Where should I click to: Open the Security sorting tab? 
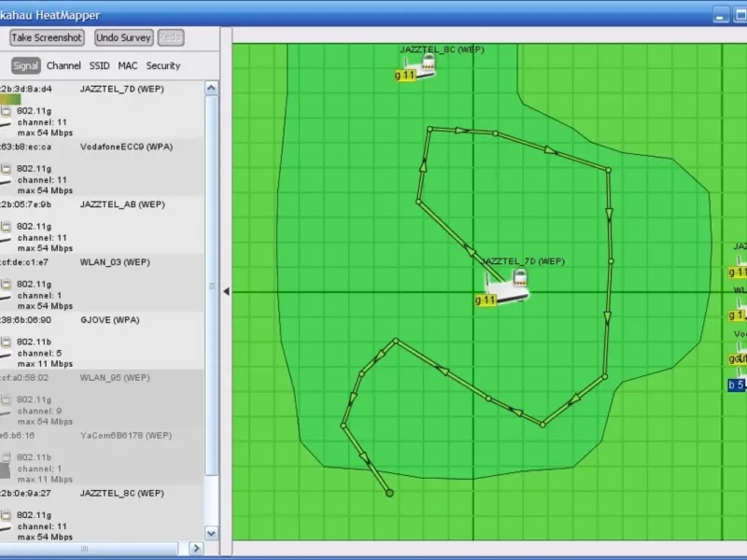[162, 65]
